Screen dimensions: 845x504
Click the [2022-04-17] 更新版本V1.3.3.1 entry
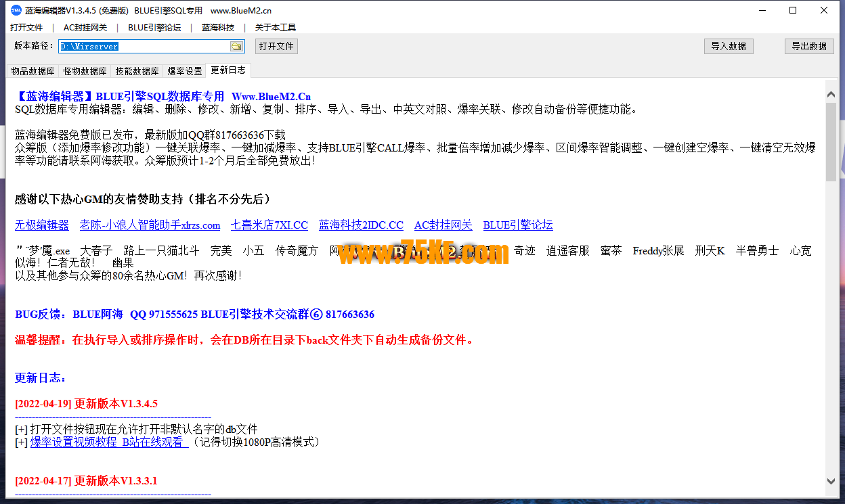click(86, 481)
